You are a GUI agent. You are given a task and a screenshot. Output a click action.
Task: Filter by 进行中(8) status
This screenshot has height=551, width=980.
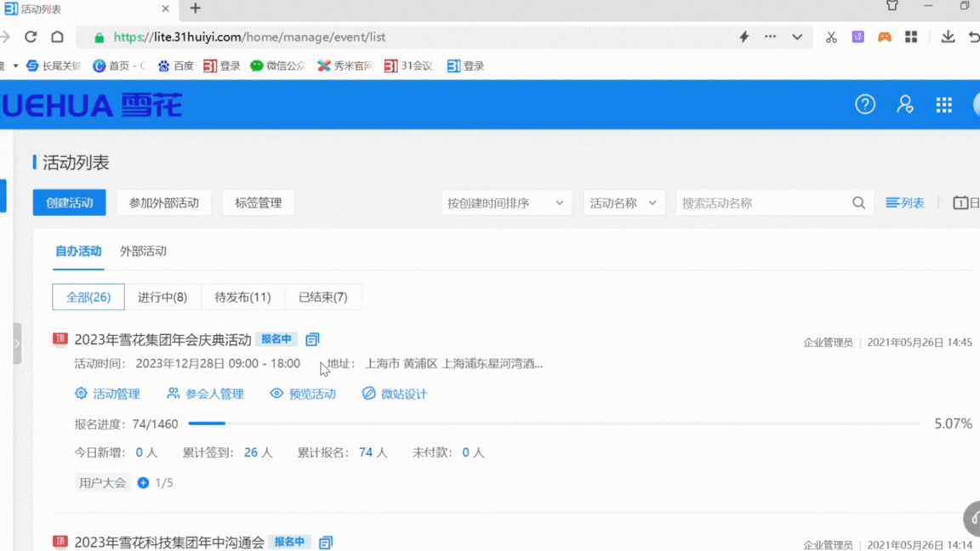click(162, 297)
